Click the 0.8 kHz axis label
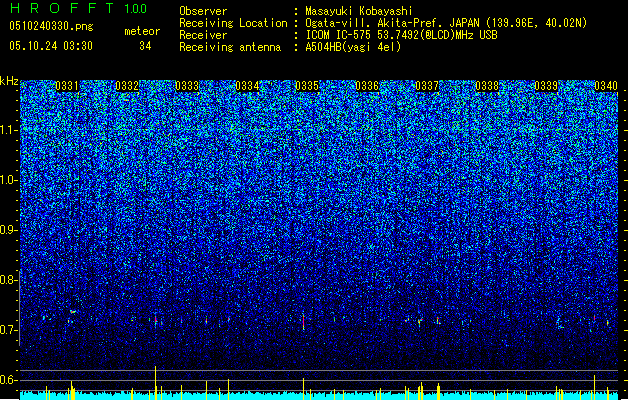The height and width of the screenshot is (400, 629). click(8, 280)
